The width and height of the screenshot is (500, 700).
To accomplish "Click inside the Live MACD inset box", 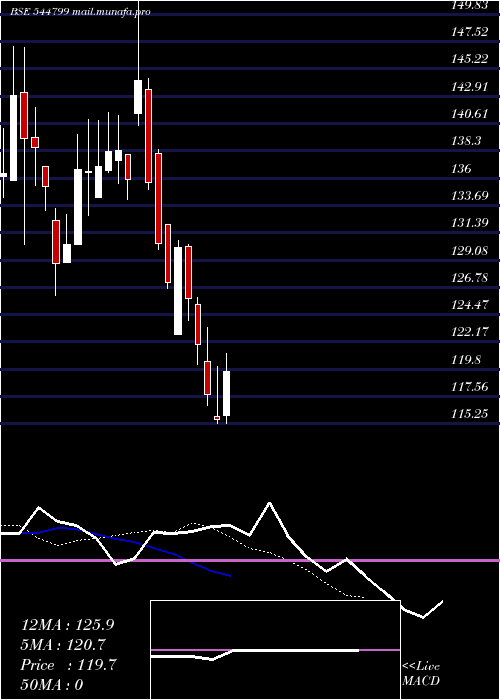I will point(275,650).
